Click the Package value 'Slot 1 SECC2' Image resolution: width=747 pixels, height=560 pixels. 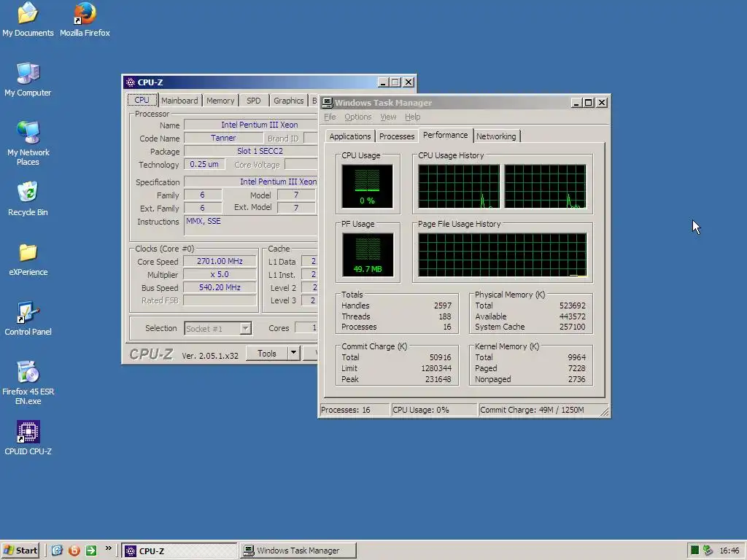pyautogui.click(x=251, y=151)
